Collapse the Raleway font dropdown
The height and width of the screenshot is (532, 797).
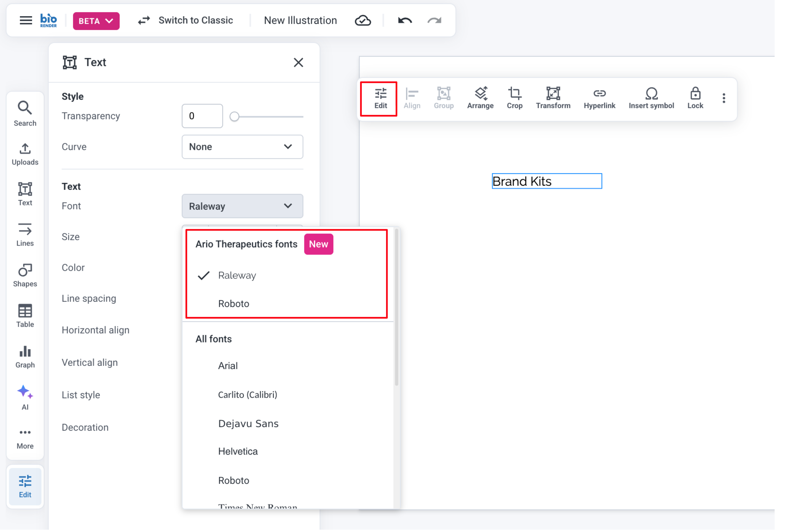pyautogui.click(x=242, y=206)
